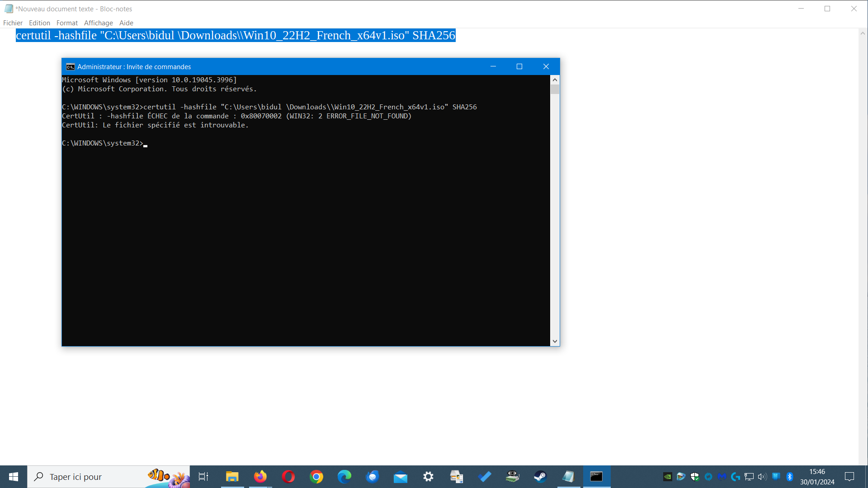
Task: Open the Format menu
Action: coord(67,23)
